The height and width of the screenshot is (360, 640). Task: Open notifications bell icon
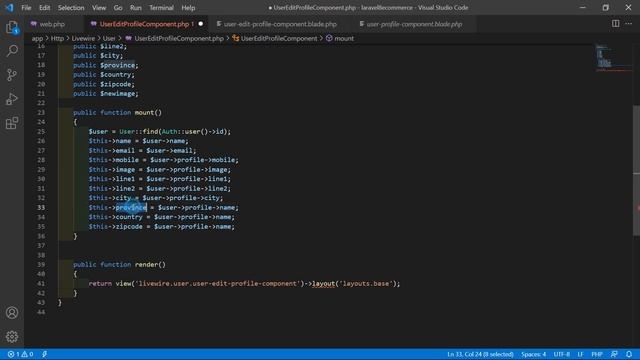[x=629, y=354]
